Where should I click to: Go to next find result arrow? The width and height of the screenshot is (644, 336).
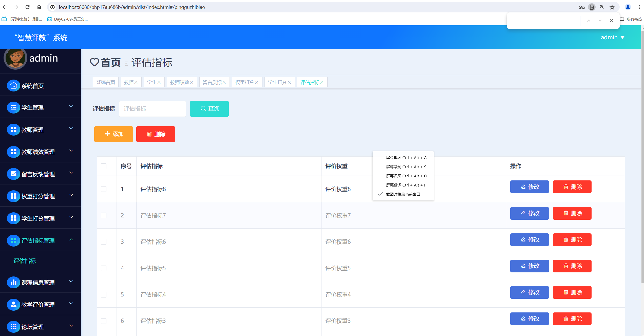(x=600, y=21)
